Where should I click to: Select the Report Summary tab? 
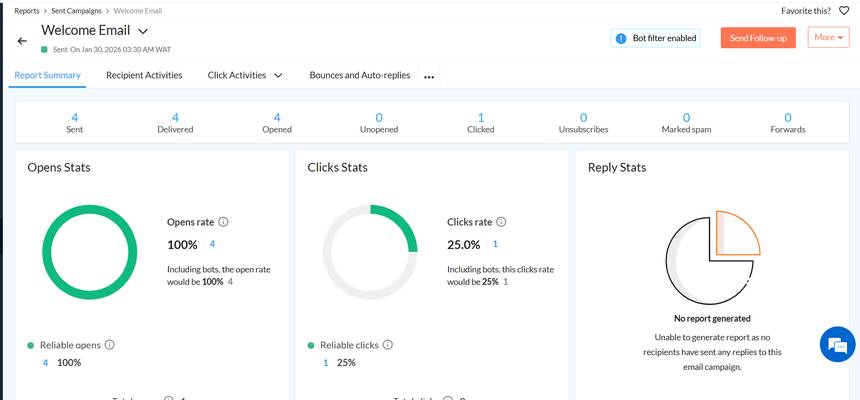pos(47,75)
